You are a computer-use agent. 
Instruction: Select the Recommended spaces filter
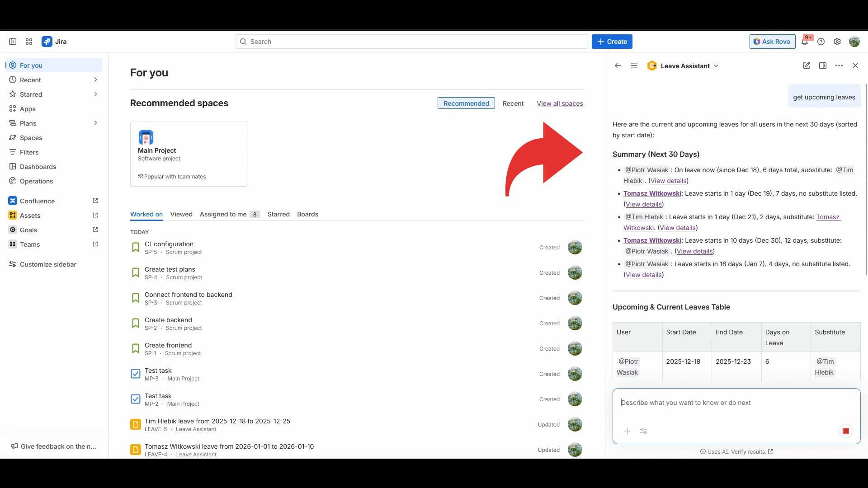[466, 103]
